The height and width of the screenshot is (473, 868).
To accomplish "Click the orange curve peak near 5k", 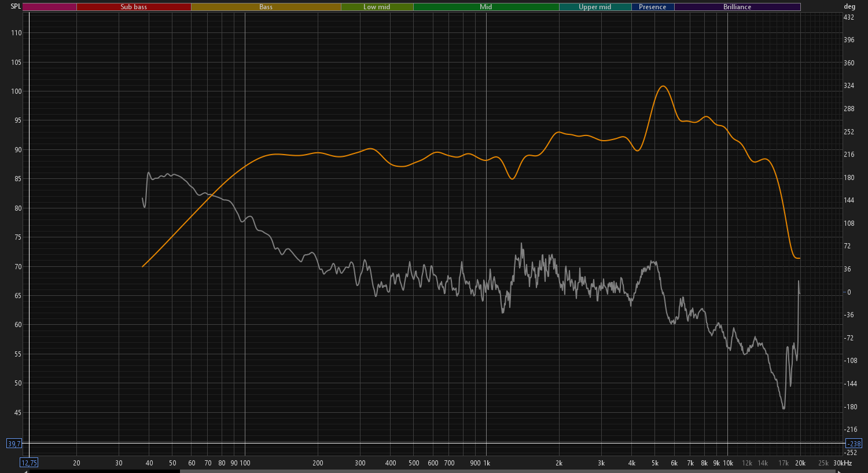I will pos(663,86).
